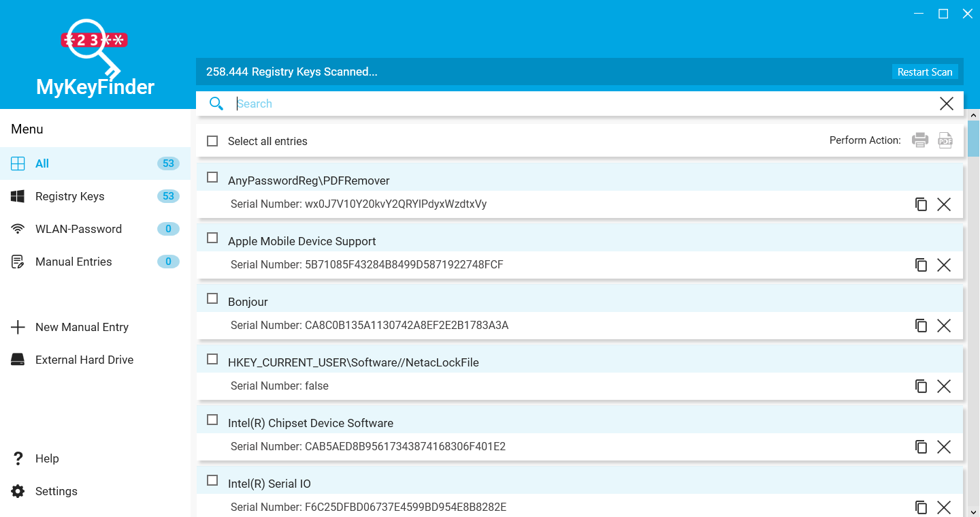Click the Intel(R) Serial IO title
This screenshot has width=980, height=517.
[x=269, y=484]
